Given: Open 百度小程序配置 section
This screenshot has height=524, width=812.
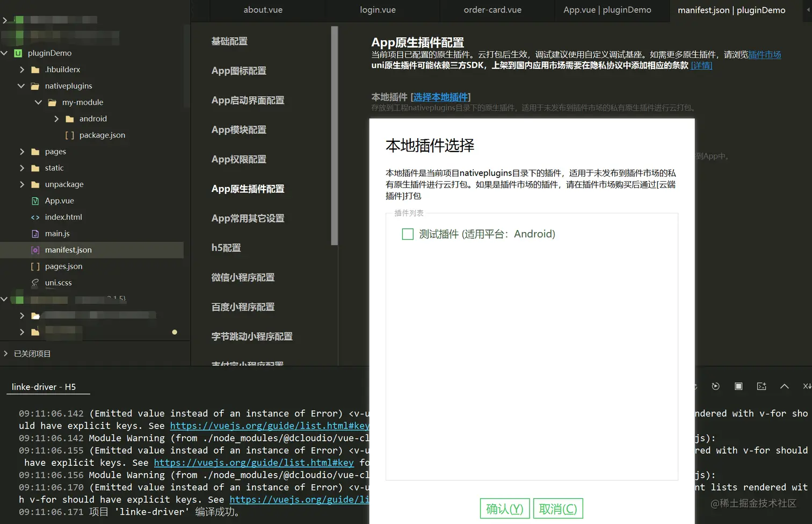Looking at the screenshot, I should [243, 307].
